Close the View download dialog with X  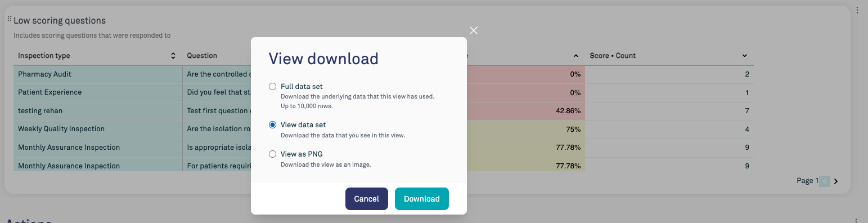coord(474,30)
